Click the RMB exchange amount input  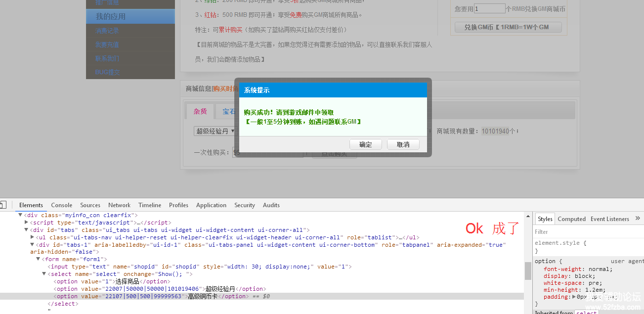coord(489,9)
